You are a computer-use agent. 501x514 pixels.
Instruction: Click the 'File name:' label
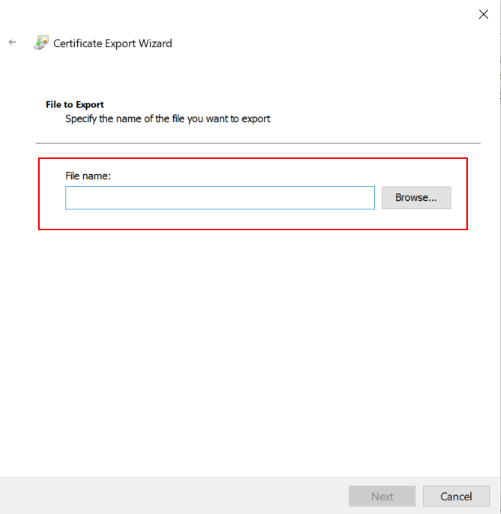[88, 176]
